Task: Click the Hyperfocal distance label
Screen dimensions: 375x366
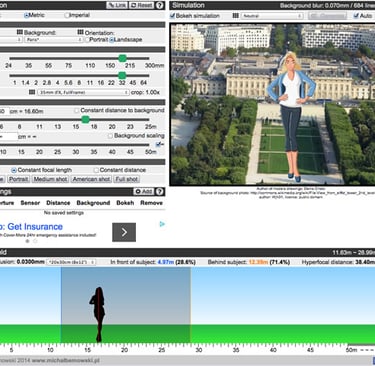Action: tap(328, 262)
